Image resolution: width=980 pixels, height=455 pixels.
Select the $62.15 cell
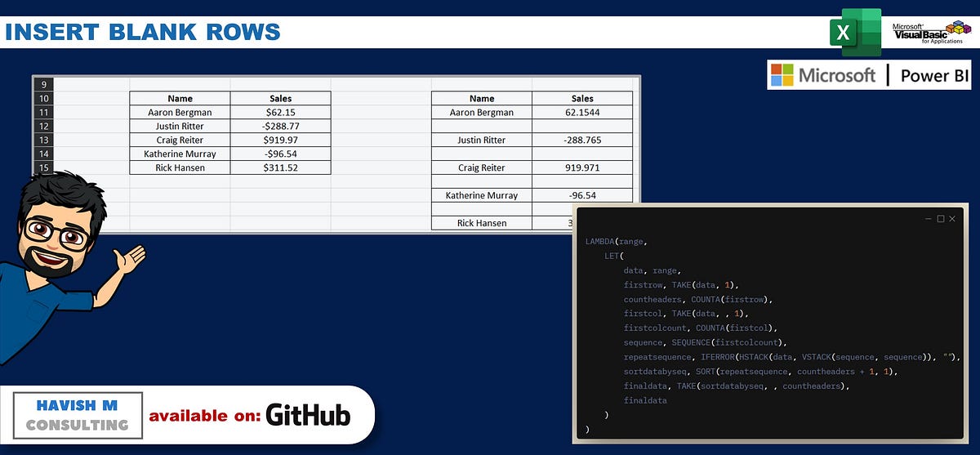[280, 112]
